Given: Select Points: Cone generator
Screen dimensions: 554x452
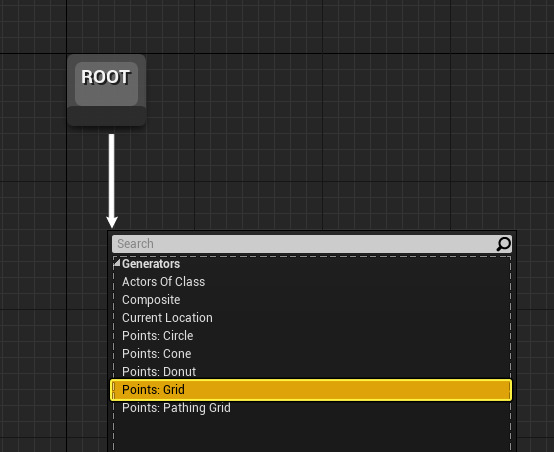Looking at the screenshot, I should pyautogui.click(x=157, y=354).
